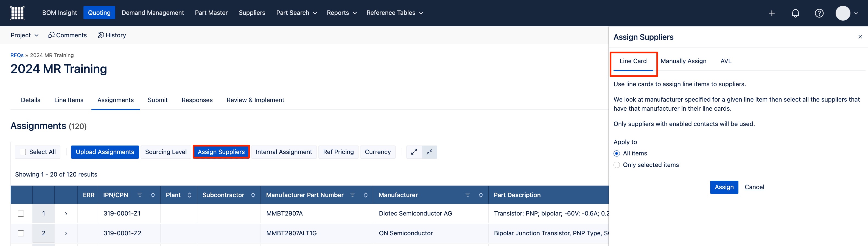Open Suppliers in top navigation
The width and height of the screenshot is (868, 246).
252,13
